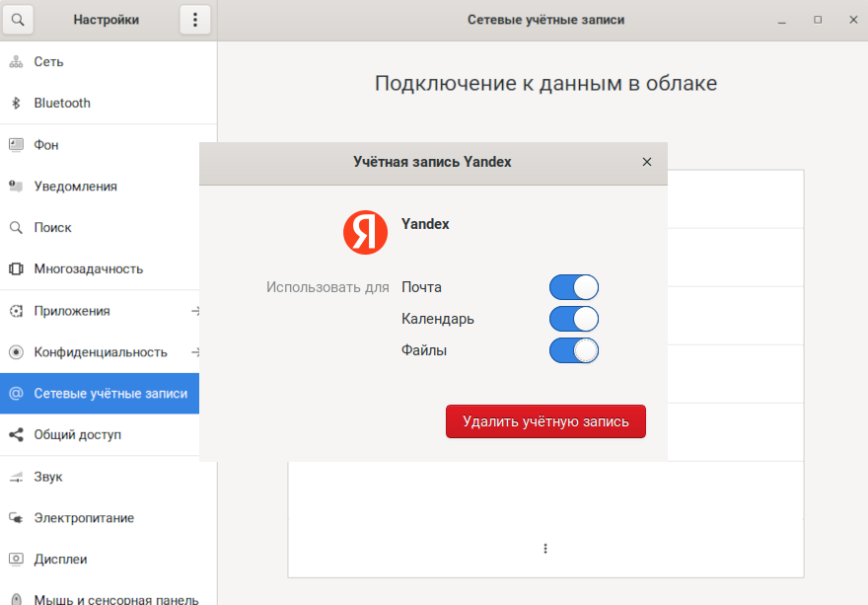Viewport: 868px width, 605px height.
Task: Expand the Приложения submenu arrow
Action: (x=195, y=311)
